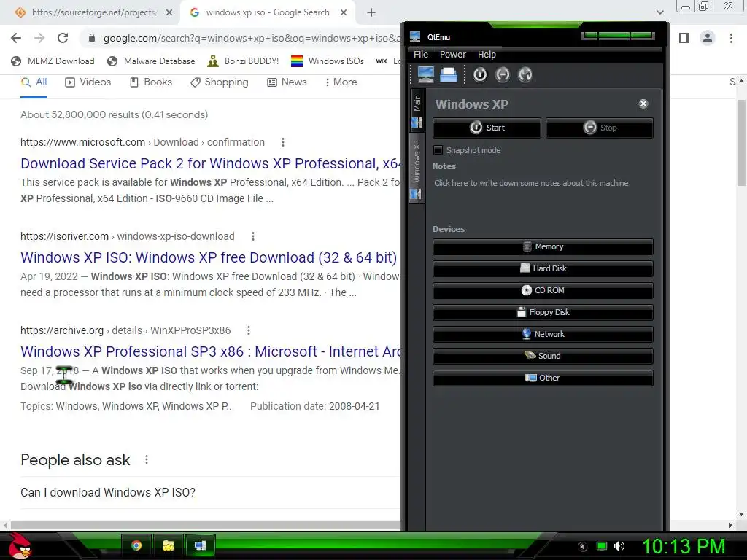Open Chrome tab search dropdown arrow
The image size is (747, 560).
point(659,12)
